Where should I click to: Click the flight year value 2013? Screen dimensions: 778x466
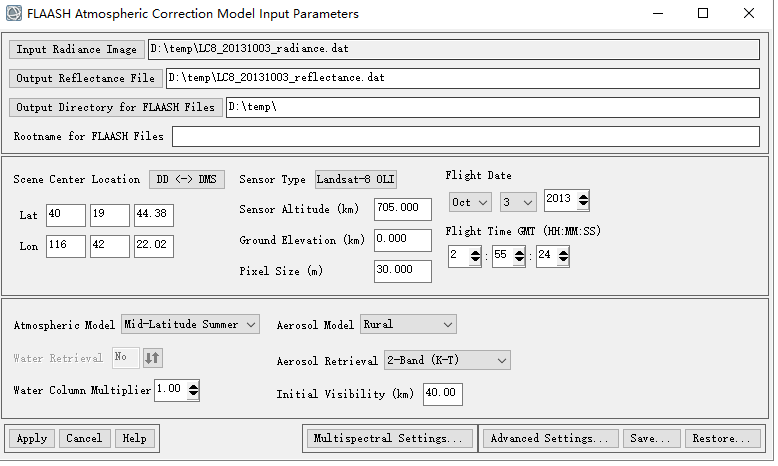[561, 200]
